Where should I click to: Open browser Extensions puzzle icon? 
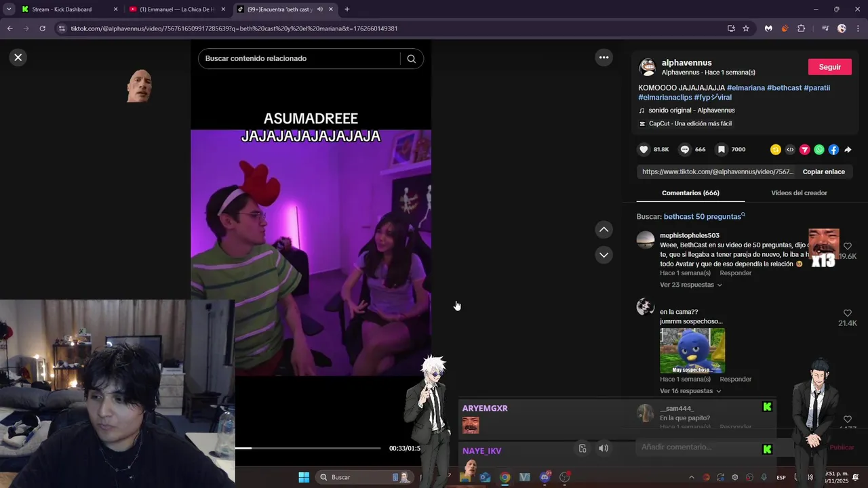click(x=801, y=28)
